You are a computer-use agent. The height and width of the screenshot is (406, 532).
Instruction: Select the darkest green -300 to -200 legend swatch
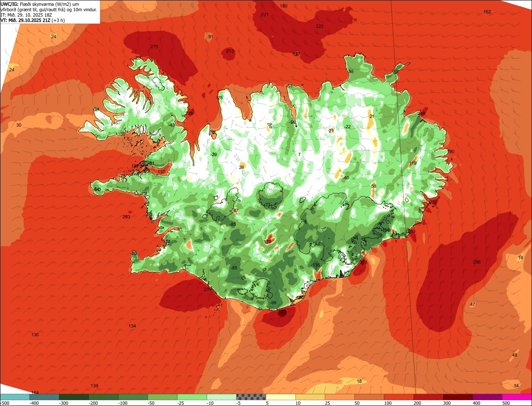(x=74, y=397)
